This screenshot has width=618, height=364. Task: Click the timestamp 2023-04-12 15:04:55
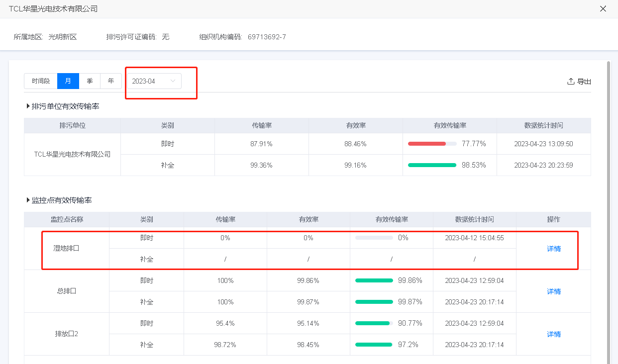point(474,238)
